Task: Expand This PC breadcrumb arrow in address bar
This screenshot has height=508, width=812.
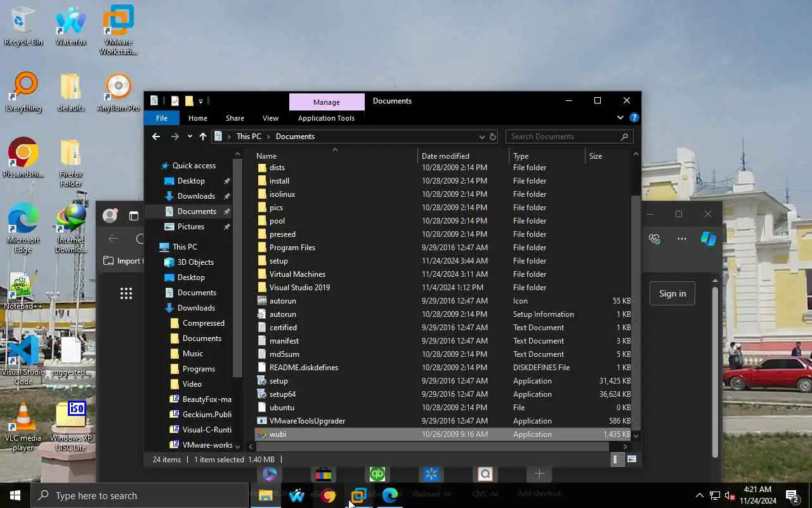Action: point(268,137)
